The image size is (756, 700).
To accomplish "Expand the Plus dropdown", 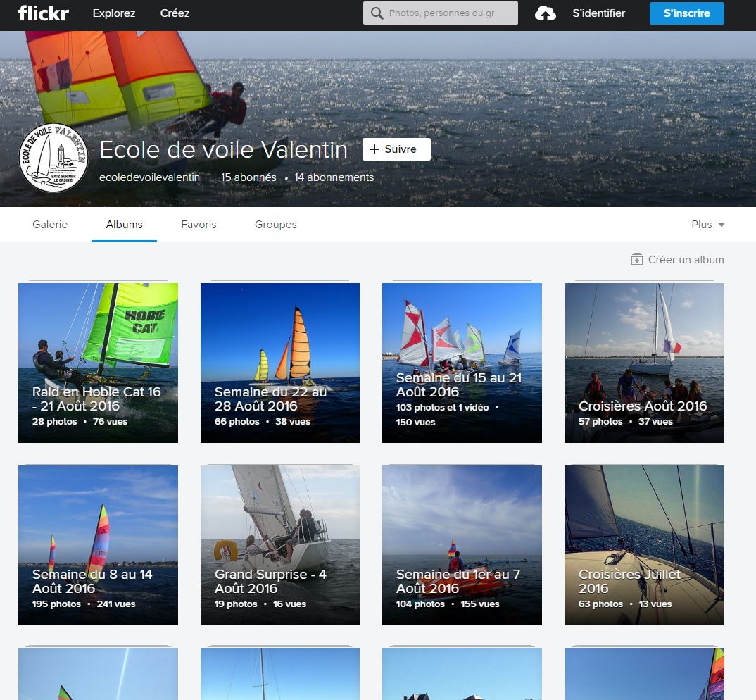I will pyautogui.click(x=708, y=225).
